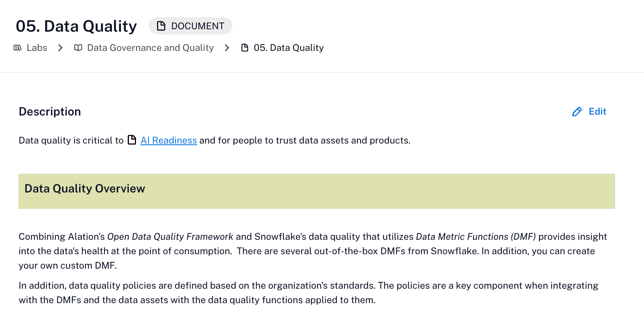Image resolution: width=644 pixels, height=320 pixels.
Task: Select the 05. Data Quality breadcrumb item
Action: coord(288,48)
